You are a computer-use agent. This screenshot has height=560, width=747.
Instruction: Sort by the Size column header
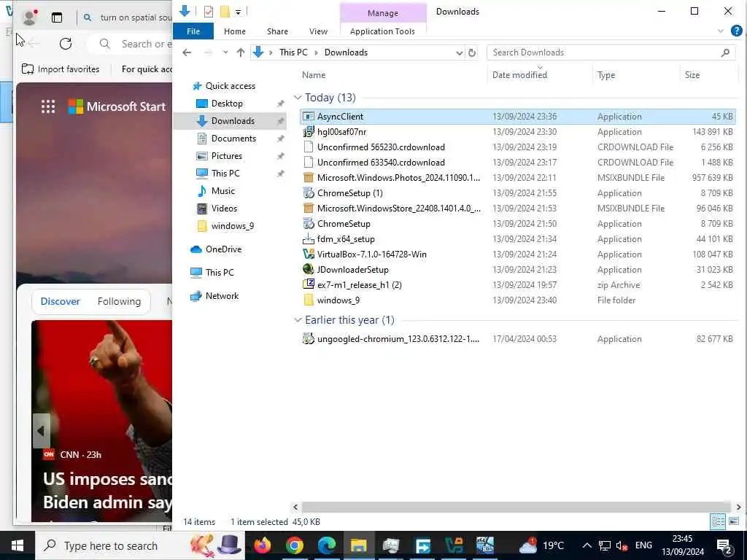tap(692, 75)
